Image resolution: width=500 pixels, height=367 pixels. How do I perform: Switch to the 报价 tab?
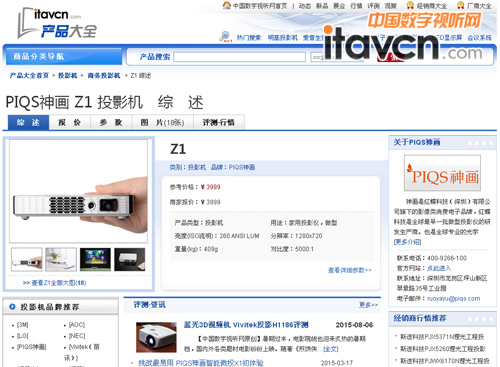click(x=70, y=123)
